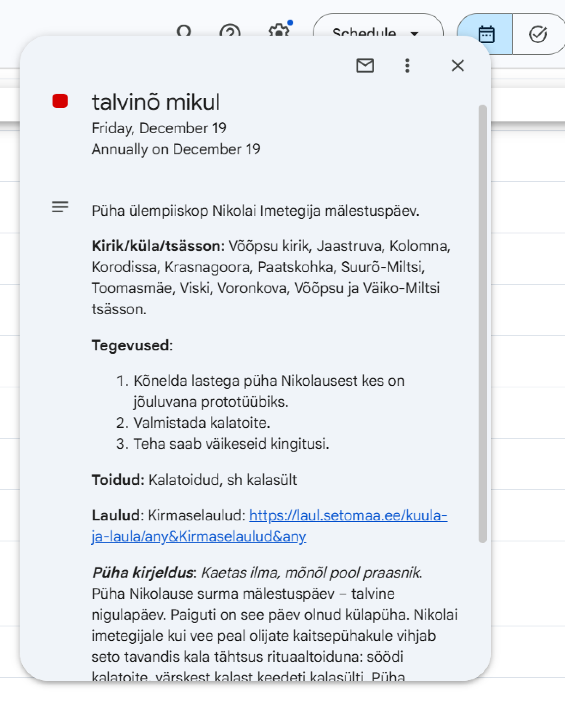Click list item Valmistada kalatoite
The width and height of the screenshot is (565, 728).
(x=201, y=423)
